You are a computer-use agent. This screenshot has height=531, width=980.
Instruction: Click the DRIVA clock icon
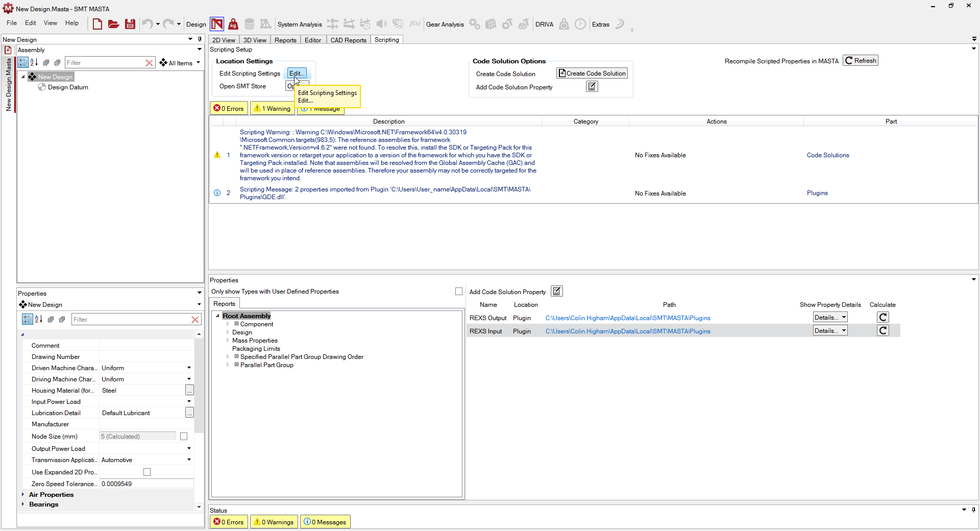(580, 24)
